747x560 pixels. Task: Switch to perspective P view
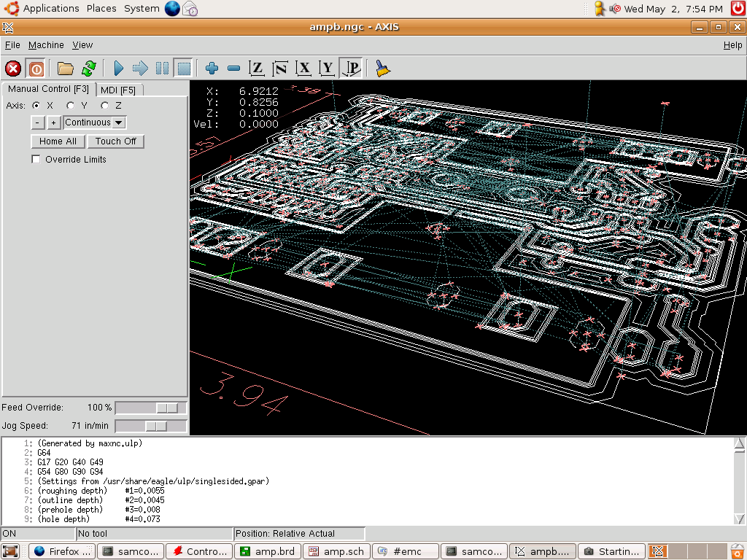[352, 69]
